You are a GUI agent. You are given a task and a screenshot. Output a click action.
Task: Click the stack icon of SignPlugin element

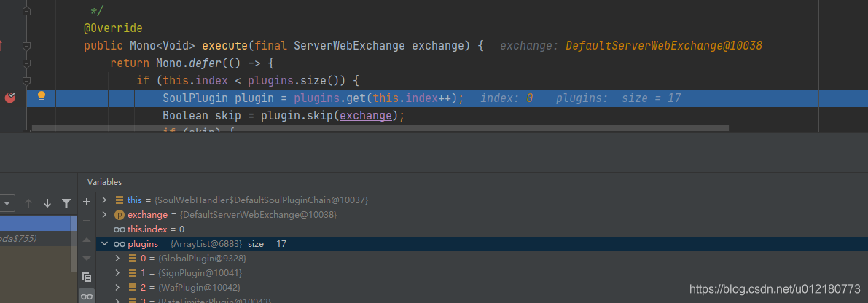click(133, 273)
